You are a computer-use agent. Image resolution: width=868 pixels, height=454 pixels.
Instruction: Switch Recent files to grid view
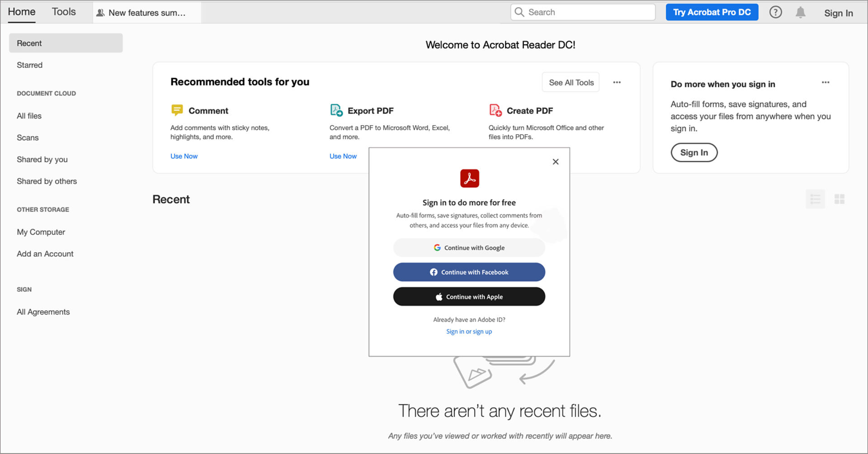[x=840, y=199]
